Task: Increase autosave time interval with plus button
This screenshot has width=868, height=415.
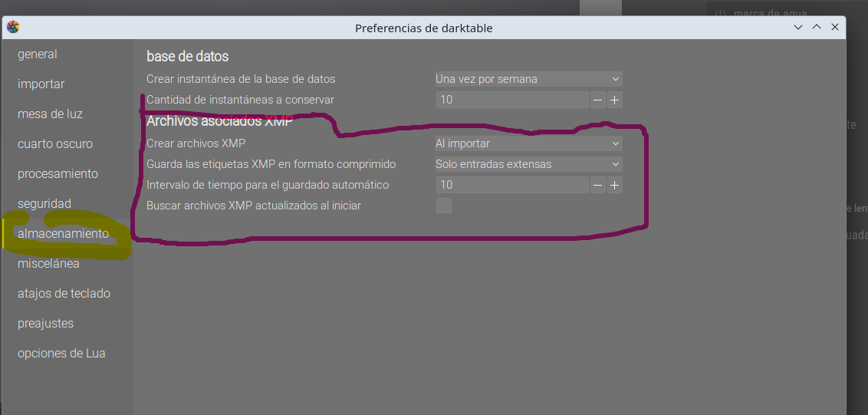Action: coord(614,185)
